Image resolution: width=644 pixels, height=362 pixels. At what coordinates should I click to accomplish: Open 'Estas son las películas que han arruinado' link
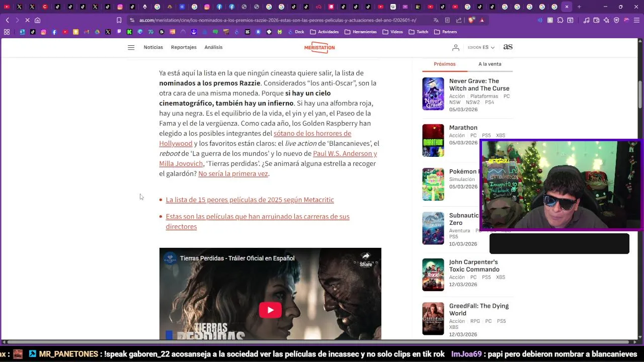pos(258,221)
